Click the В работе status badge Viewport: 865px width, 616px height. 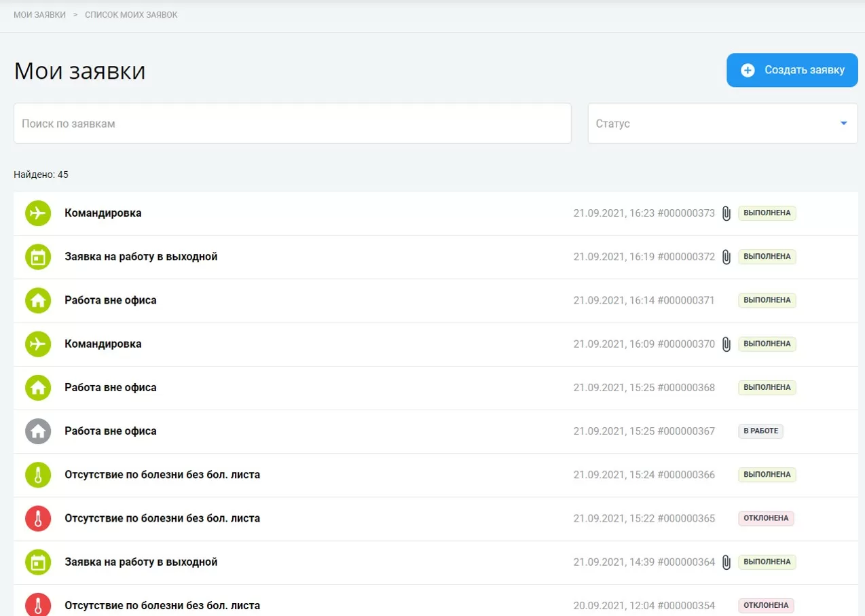click(760, 431)
